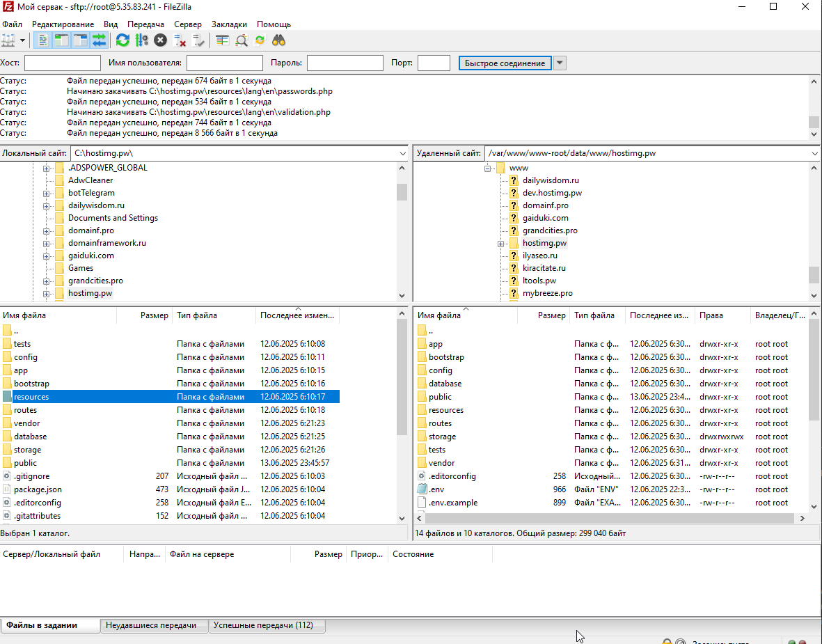
Task: Expand remote hostimg.pw tree node
Action: tap(500, 244)
